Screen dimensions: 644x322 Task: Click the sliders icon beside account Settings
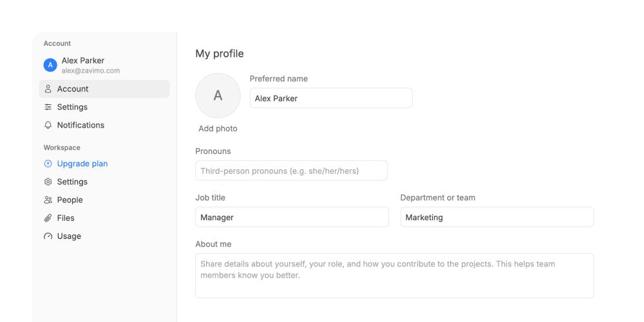pyautogui.click(x=48, y=107)
